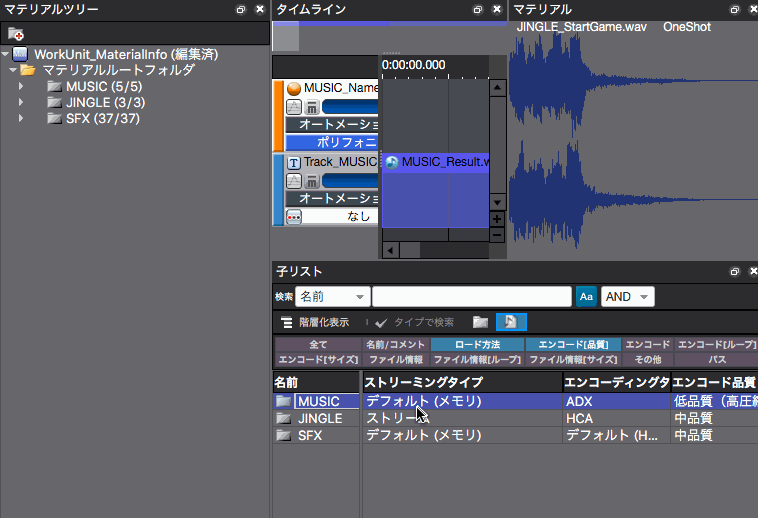Click the timeline zoom out minus button

496,235
